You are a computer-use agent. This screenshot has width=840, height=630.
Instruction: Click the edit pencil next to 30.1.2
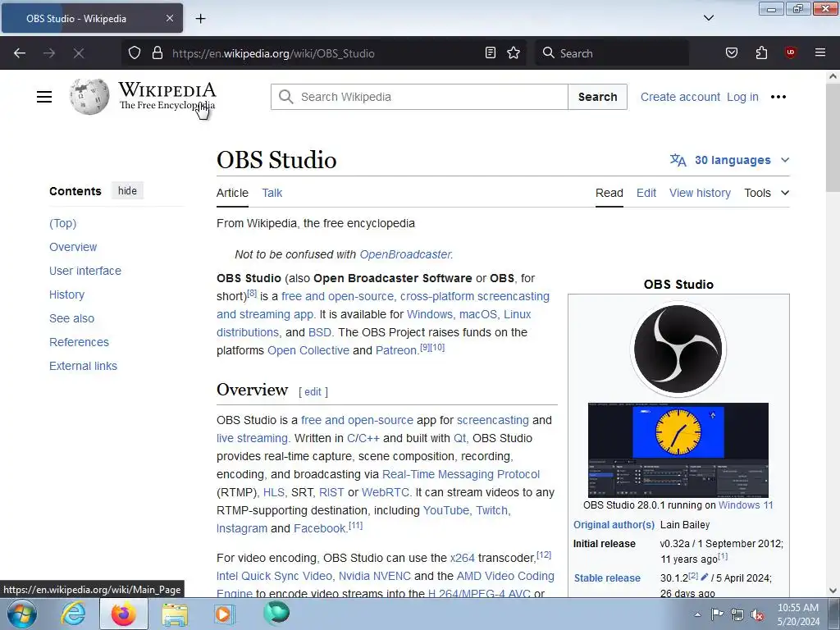point(704,577)
